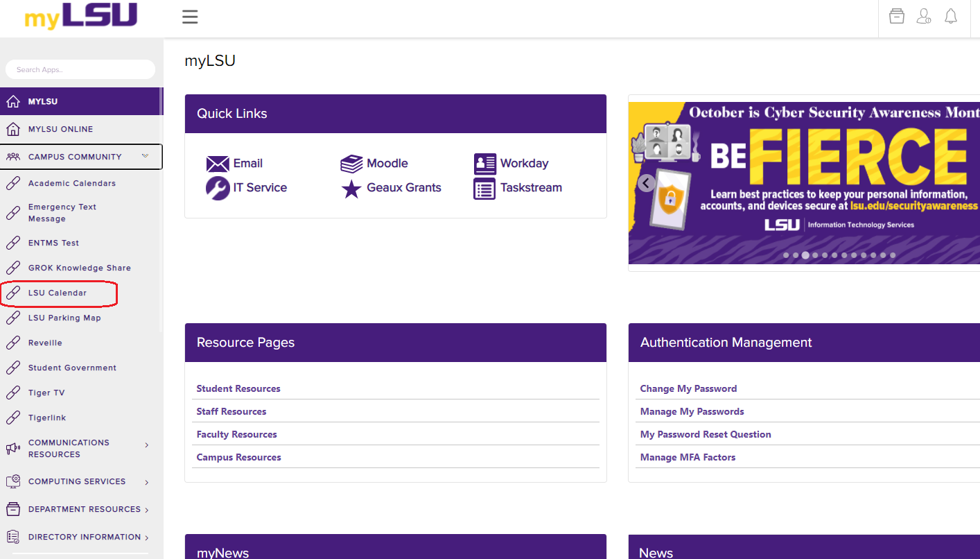
Task: Click the Geaux Grants star icon
Action: coord(351,189)
